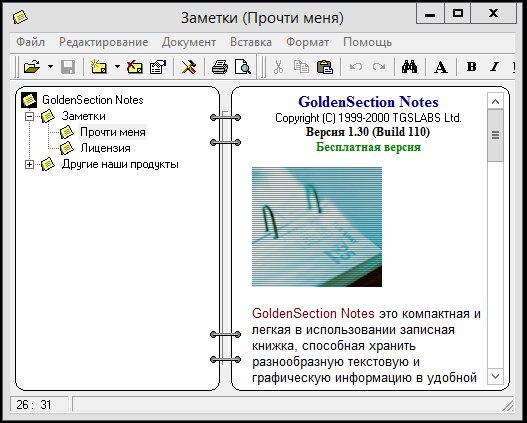Open the settings hammer and wrench icon
This screenshot has height=423, width=527.
pyautogui.click(x=189, y=67)
